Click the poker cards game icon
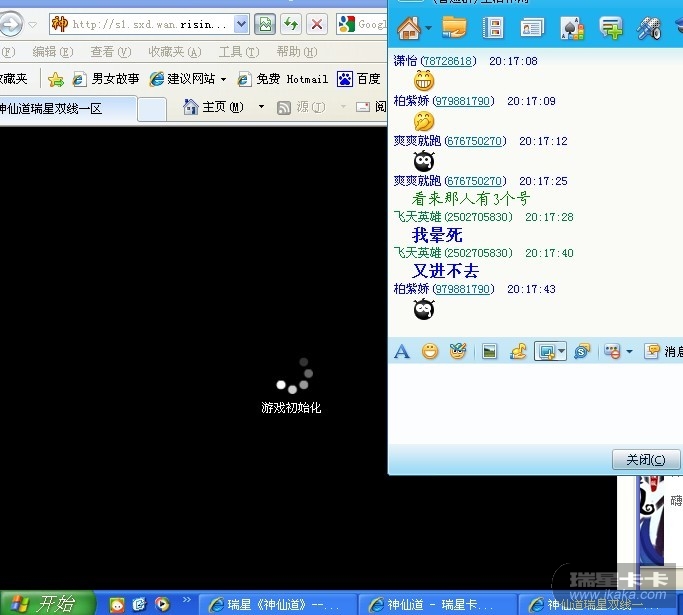The image size is (683, 615). point(571,27)
